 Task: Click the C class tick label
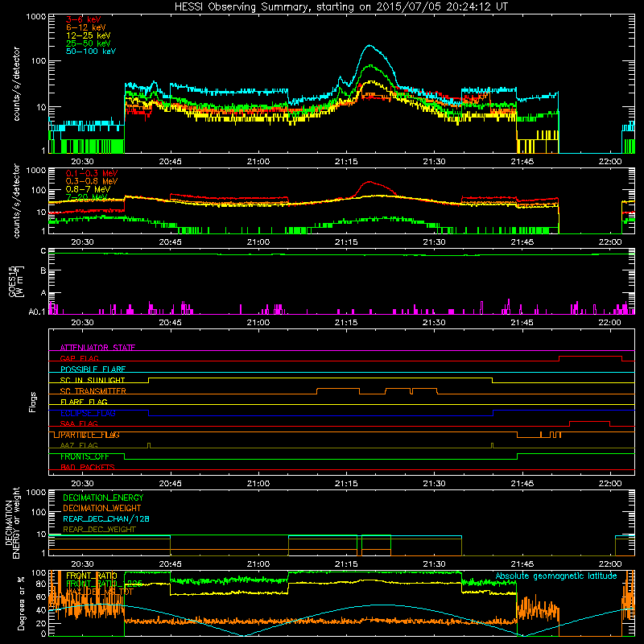(43, 250)
